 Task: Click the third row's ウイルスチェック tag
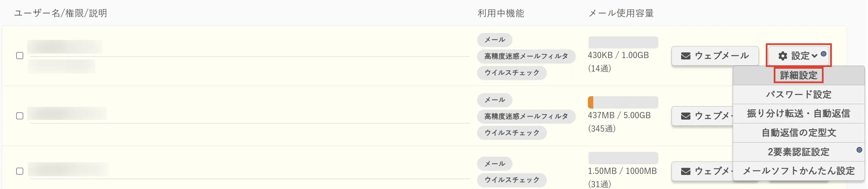(x=512, y=180)
